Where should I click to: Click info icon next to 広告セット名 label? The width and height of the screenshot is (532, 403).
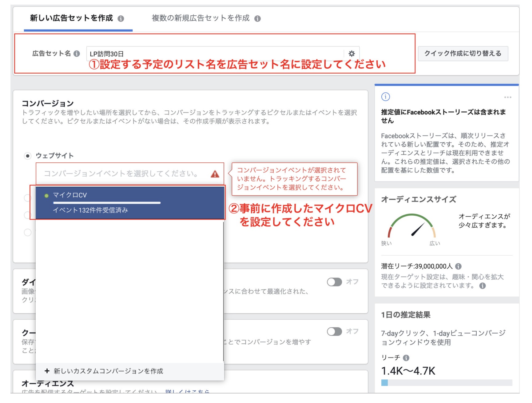[77, 54]
